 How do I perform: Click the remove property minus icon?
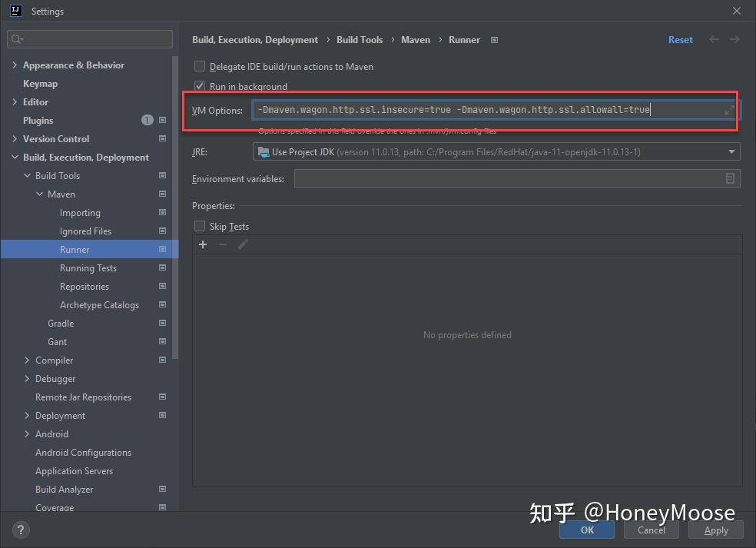(221, 244)
